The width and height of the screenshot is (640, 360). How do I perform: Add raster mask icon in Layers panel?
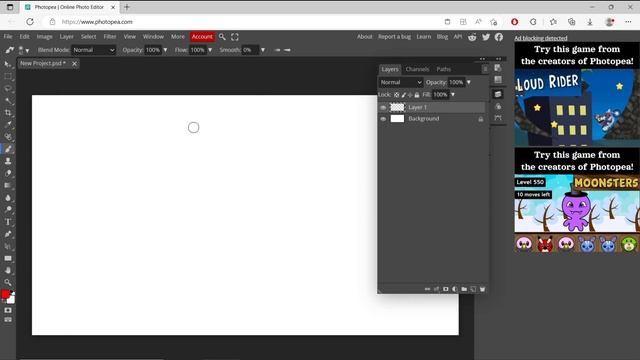pos(446,289)
